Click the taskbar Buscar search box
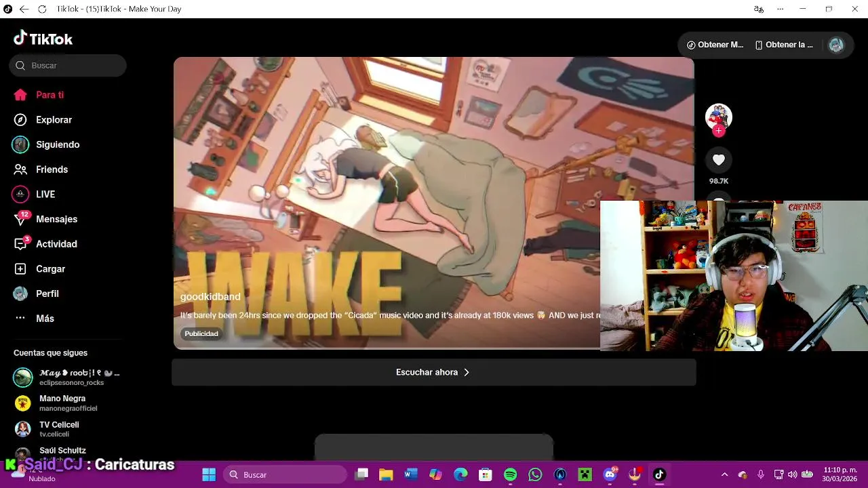The image size is (868, 488). click(285, 474)
